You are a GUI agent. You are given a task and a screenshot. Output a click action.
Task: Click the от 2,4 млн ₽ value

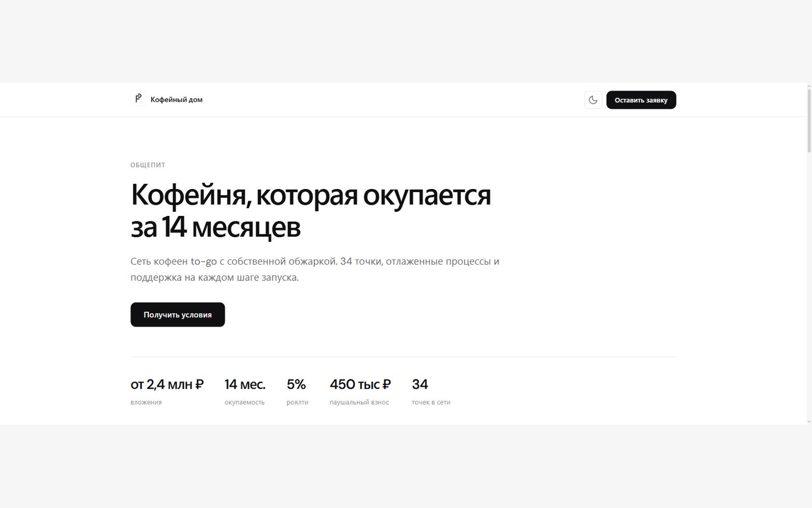click(167, 385)
